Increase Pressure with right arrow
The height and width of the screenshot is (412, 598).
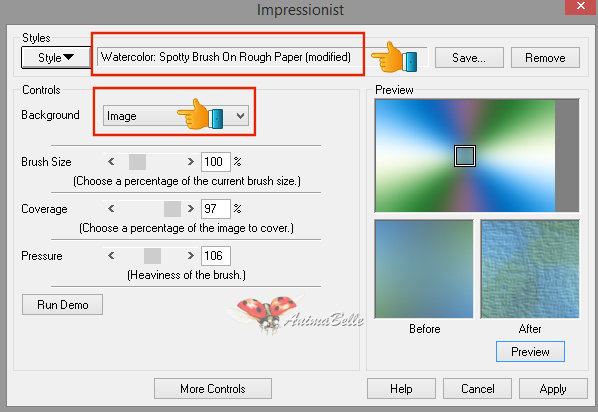(190, 256)
